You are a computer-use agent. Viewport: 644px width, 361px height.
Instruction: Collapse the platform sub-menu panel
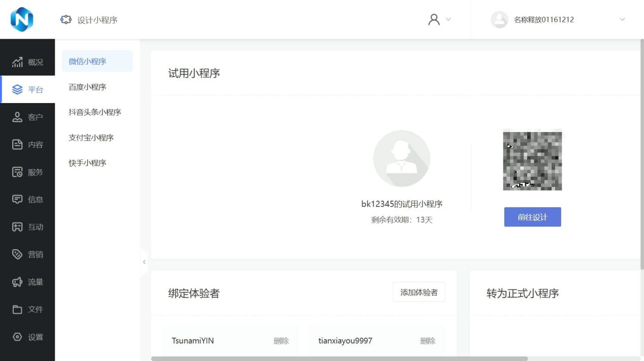[144, 262]
